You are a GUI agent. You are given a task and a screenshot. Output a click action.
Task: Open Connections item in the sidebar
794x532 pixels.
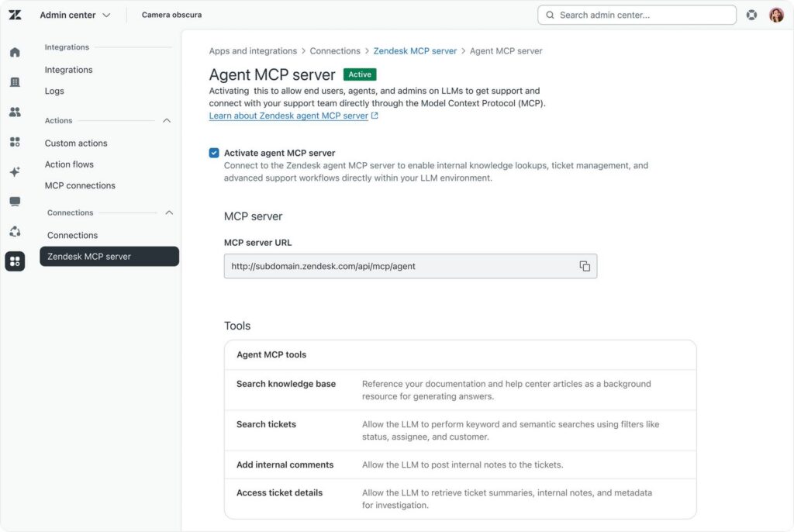coord(72,236)
